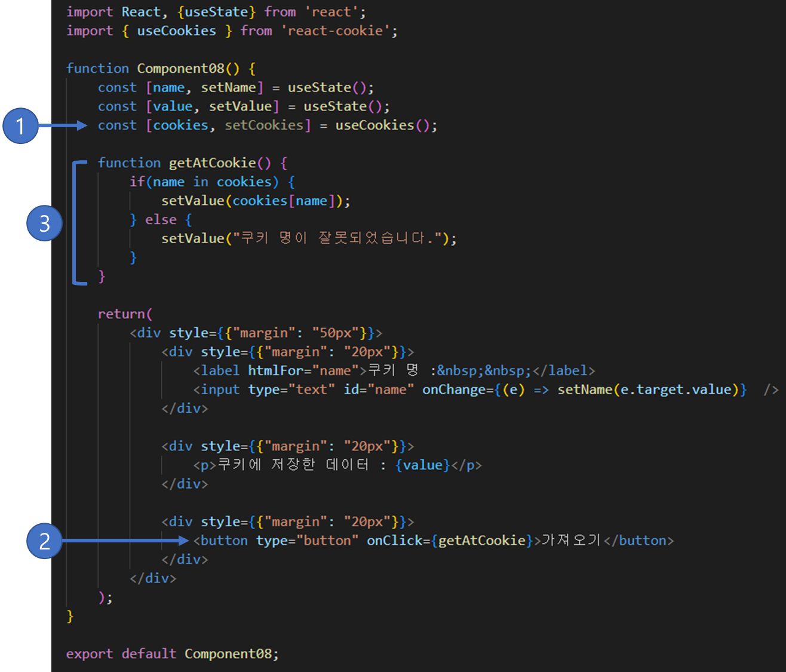
Task: Click the return( keyword
Action: (125, 314)
